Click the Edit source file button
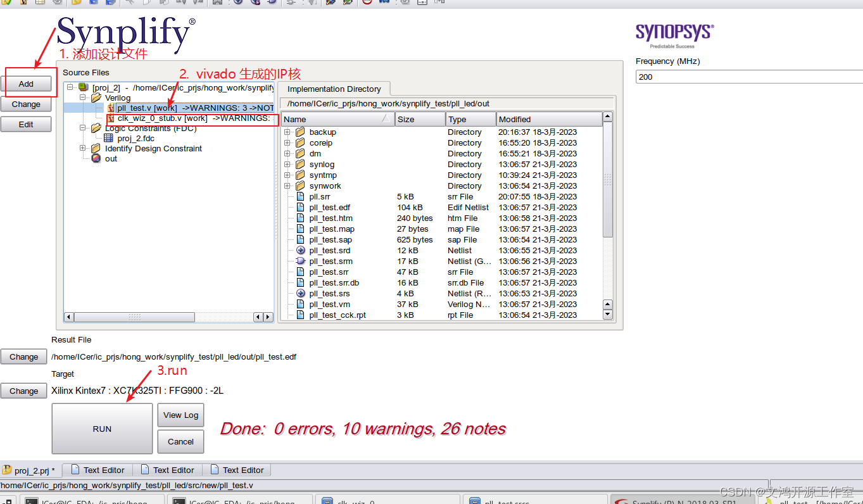Screen dimensions: 863x504 point(26,124)
